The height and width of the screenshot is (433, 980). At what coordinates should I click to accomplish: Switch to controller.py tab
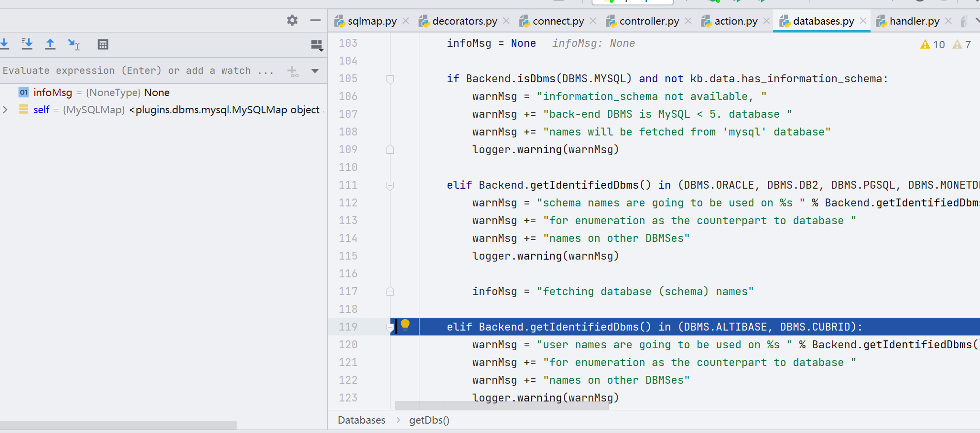click(649, 21)
